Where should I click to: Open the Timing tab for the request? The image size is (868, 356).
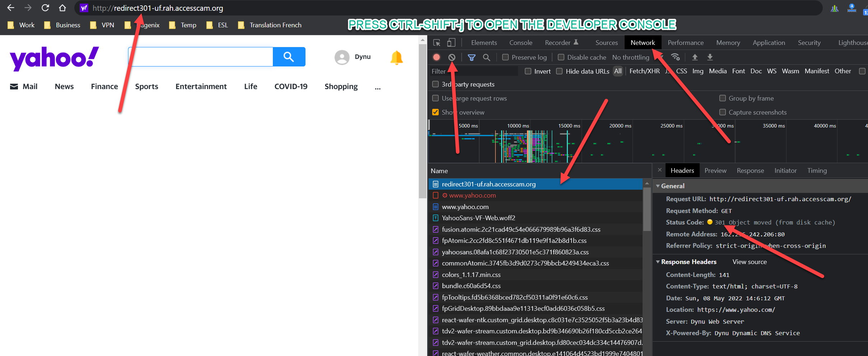[817, 171]
